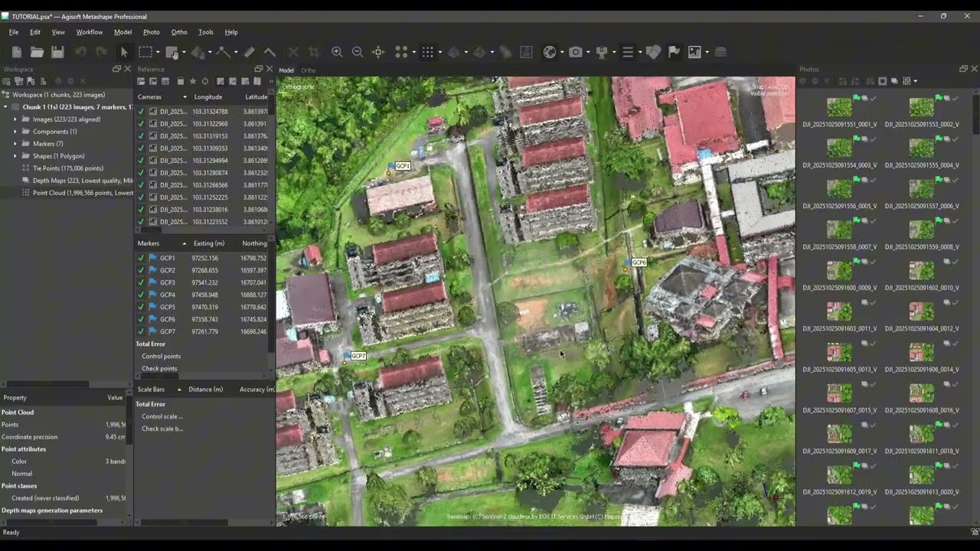Click the GCP7 marker flag on model
The image size is (980, 551).
click(x=347, y=357)
